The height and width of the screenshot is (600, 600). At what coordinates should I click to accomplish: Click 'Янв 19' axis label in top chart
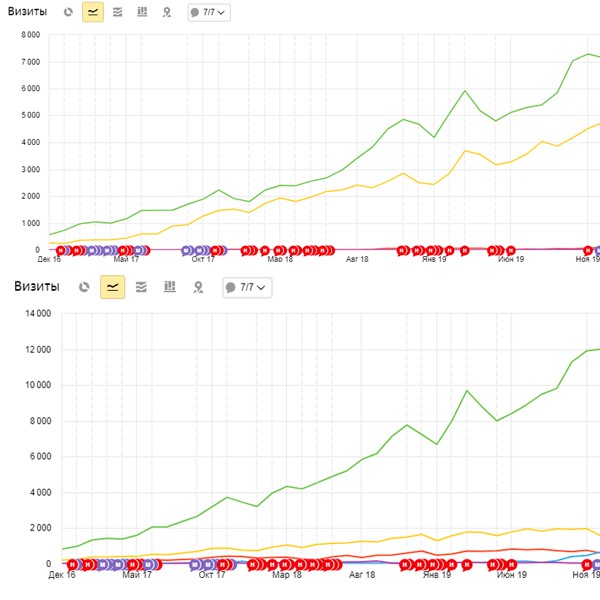click(x=434, y=259)
